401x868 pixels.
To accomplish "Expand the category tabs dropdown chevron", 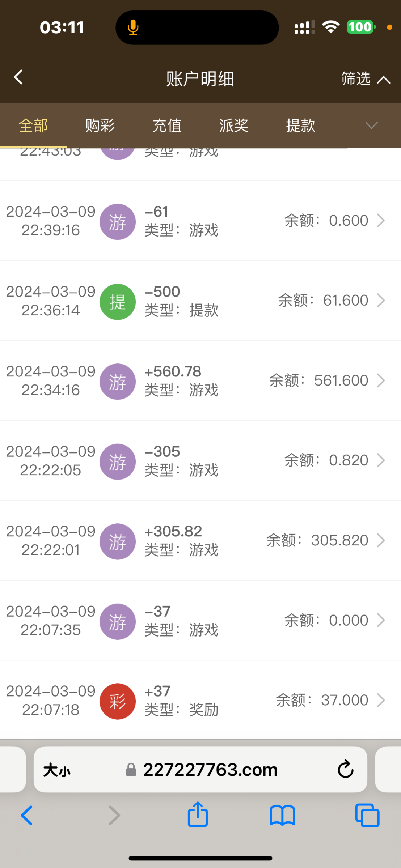I will [x=371, y=125].
